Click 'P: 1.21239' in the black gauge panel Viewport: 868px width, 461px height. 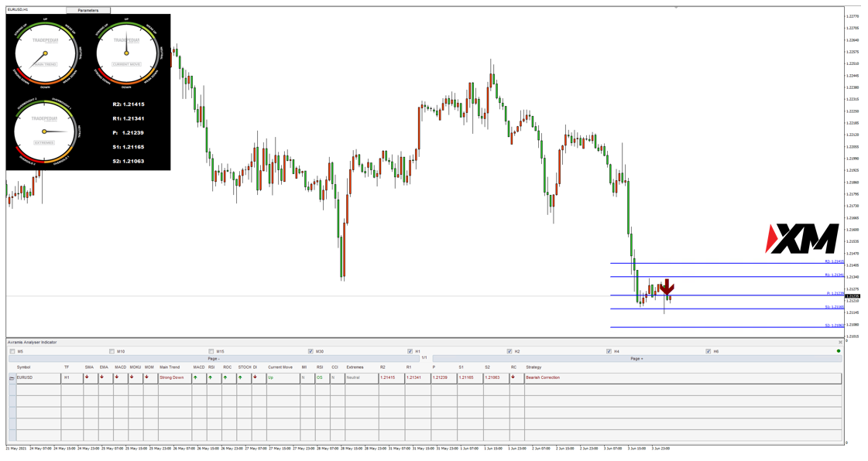pyautogui.click(x=129, y=133)
